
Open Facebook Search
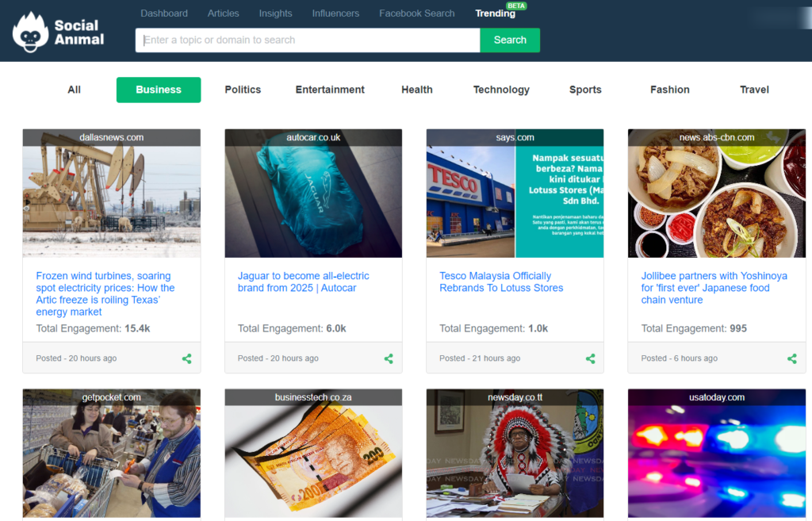click(417, 13)
